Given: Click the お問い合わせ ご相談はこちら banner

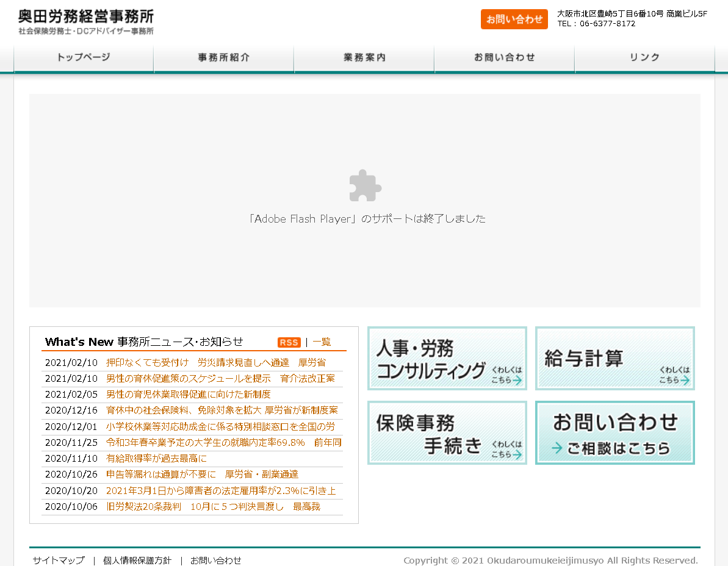Looking at the screenshot, I should click(x=614, y=432).
